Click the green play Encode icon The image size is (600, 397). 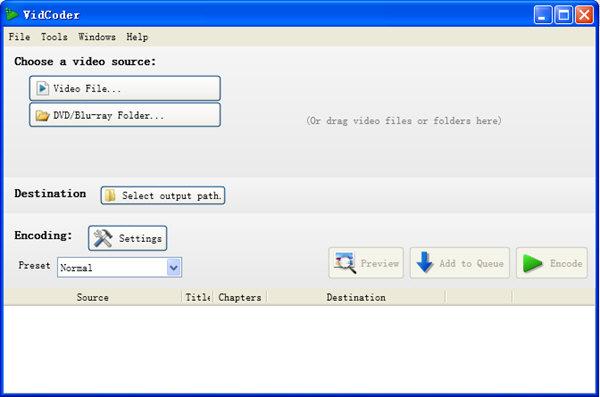pos(533,263)
